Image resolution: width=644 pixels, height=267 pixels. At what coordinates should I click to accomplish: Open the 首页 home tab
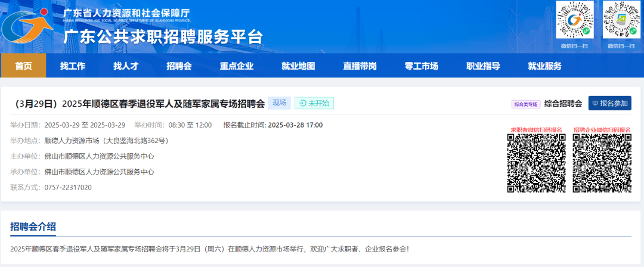(x=23, y=66)
